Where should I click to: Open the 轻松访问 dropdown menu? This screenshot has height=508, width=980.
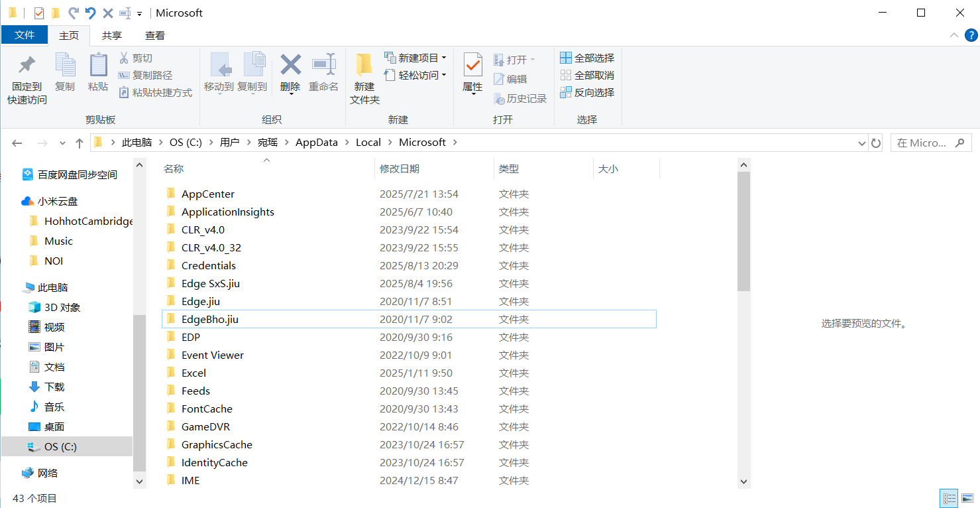coord(415,75)
